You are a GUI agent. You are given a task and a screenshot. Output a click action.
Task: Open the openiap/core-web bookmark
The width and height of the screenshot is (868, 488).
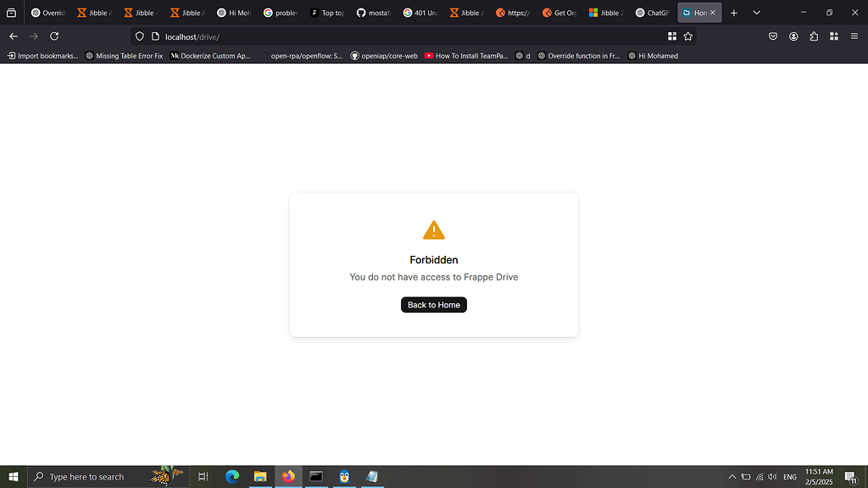click(x=384, y=55)
